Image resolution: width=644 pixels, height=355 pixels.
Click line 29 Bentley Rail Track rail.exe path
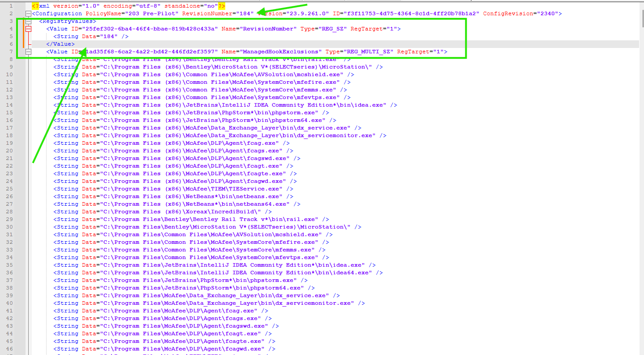[209, 219]
